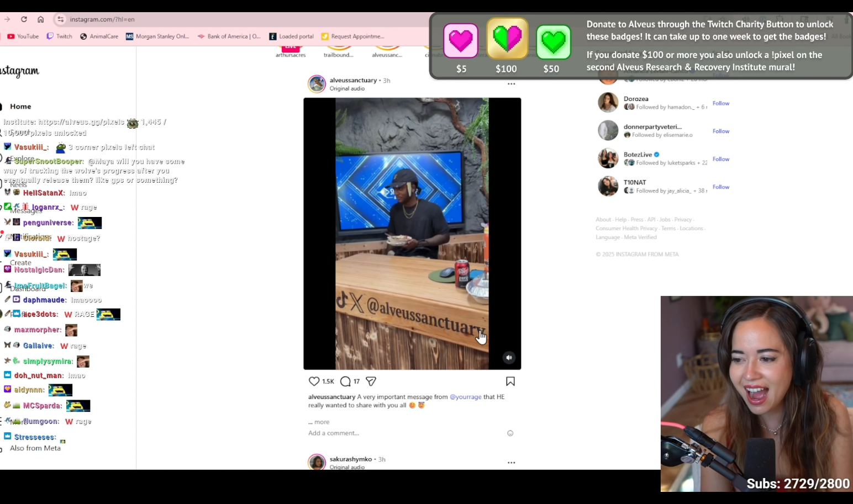Open the Bank of America bookmark

pos(229,36)
